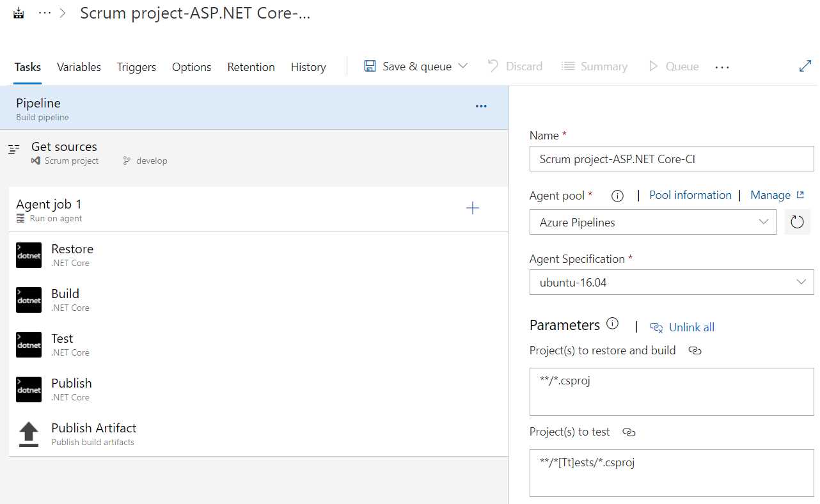Click the info icon next to Agent pool

(617, 195)
